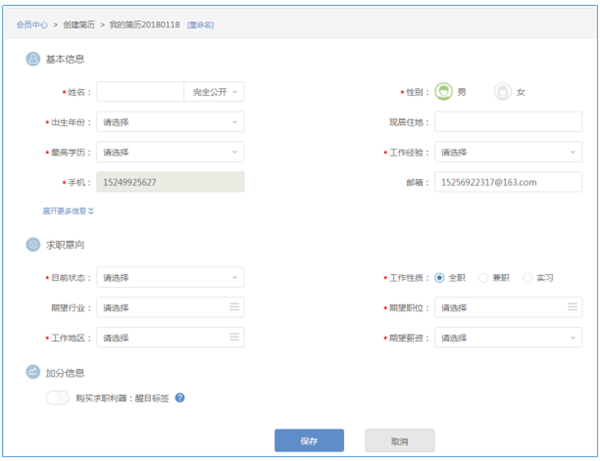
Task: Click the list icon in 期望职位 field
Action: [572, 306]
